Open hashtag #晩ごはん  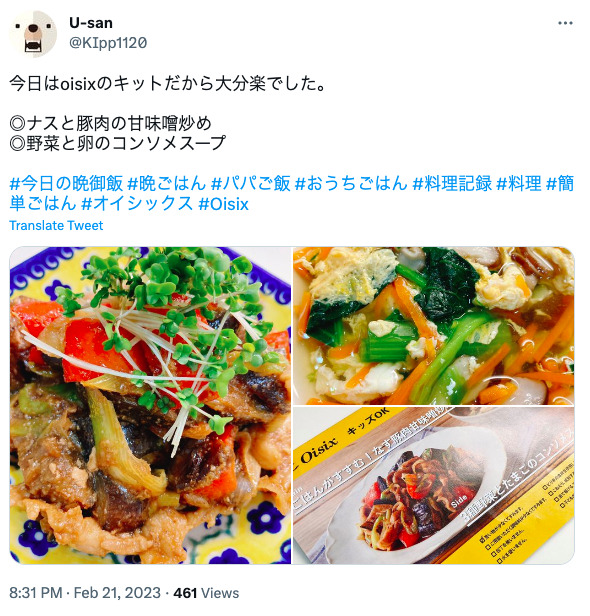[x=167, y=183]
